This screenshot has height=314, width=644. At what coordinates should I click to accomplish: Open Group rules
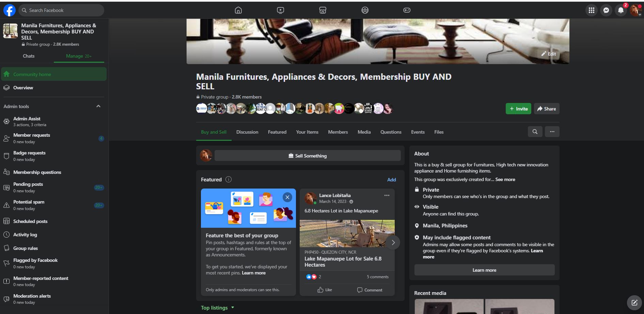[x=54, y=248]
